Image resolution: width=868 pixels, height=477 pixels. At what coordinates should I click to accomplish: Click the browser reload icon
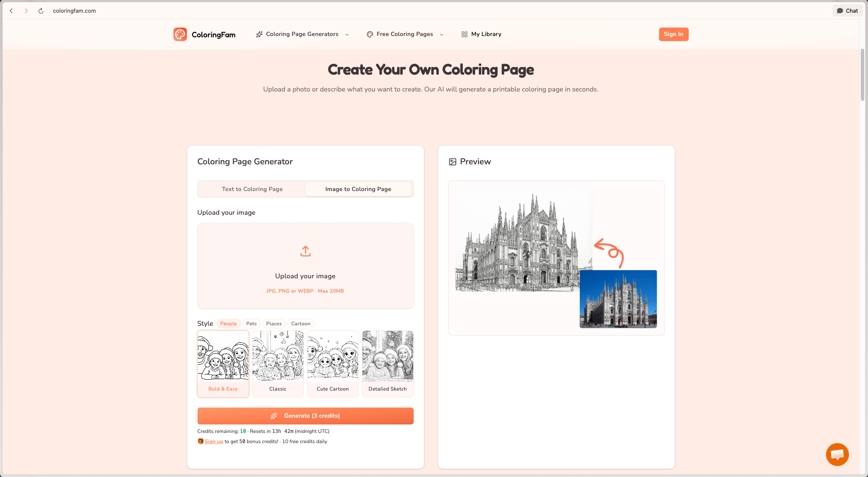[x=40, y=11]
